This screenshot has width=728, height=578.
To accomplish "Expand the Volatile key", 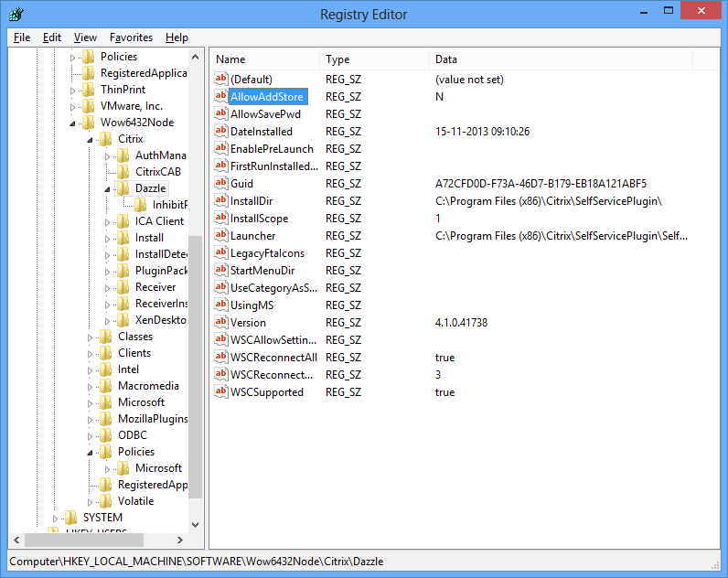I will [x=90, y=502].
